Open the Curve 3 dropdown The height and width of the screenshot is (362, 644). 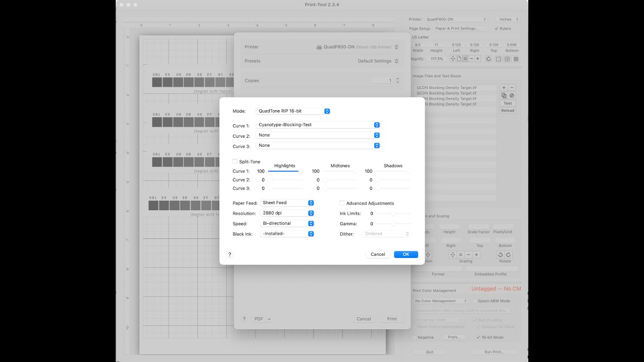[x=318, y=145]
